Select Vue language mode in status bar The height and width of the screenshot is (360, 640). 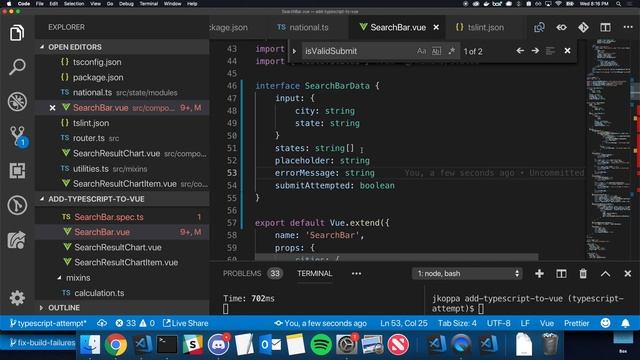[547, 323]
